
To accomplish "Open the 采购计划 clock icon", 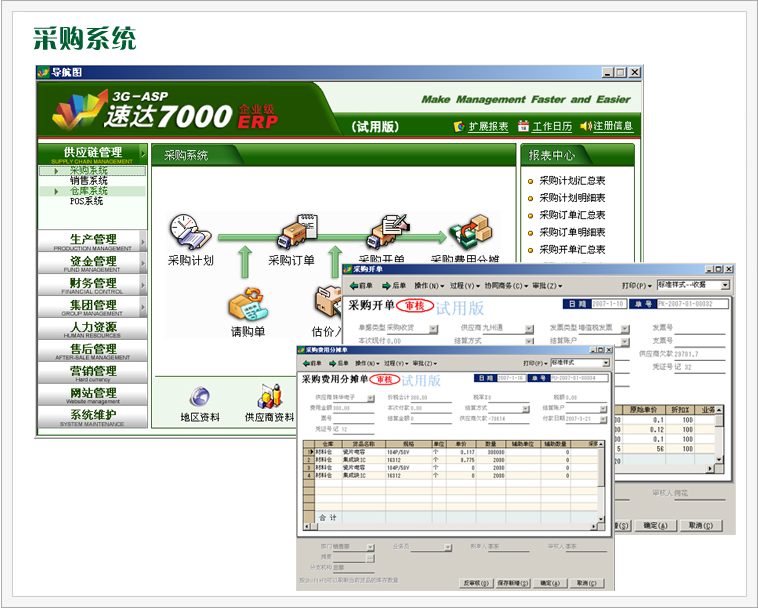I will click(190, 232).
